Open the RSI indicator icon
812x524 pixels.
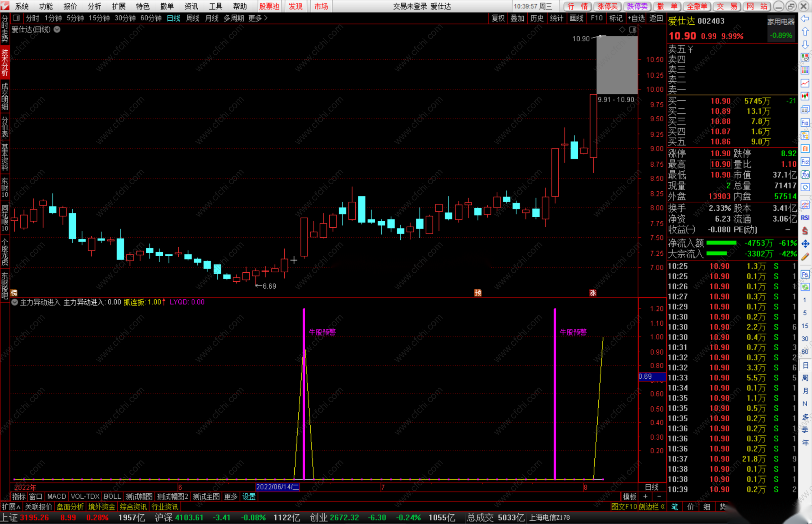[805, 218]
